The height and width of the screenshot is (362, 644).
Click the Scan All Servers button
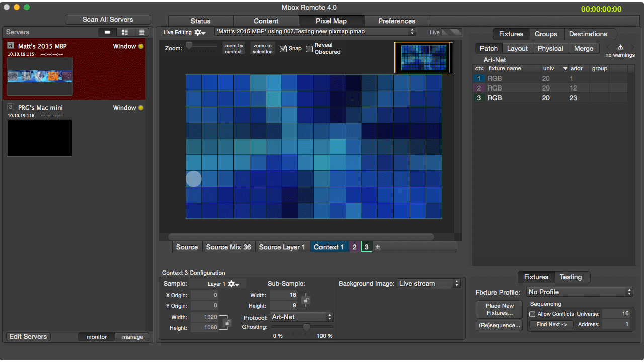coord(108,20)
